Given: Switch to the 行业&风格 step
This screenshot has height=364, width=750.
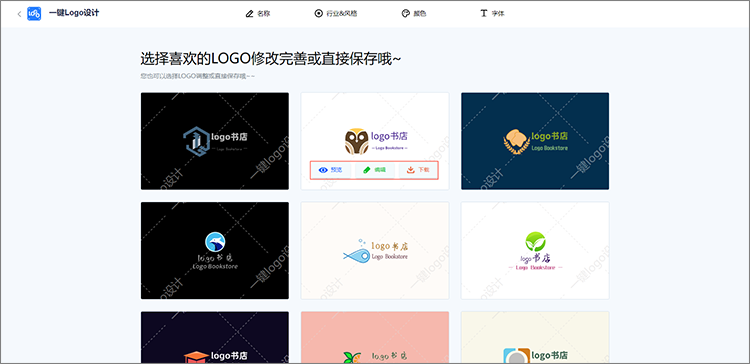Looking at the screenshot, I should pyautogui.click(x=336, y=13).
